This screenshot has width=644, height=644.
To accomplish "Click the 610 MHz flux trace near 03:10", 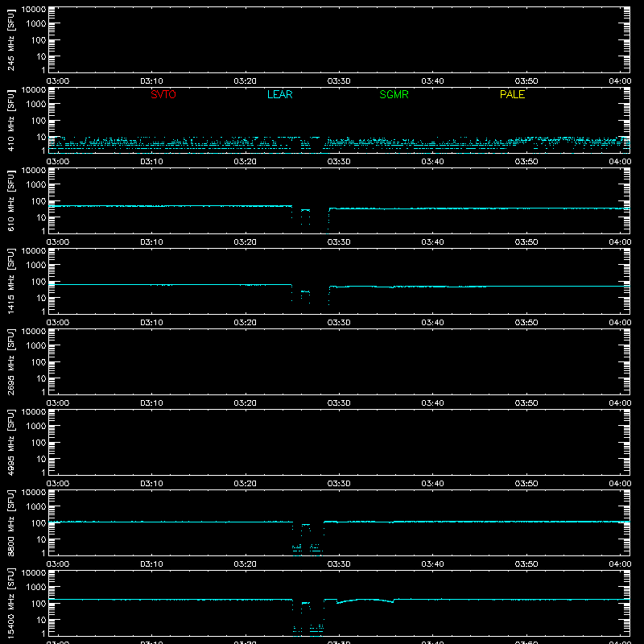I will coord(151,206).
